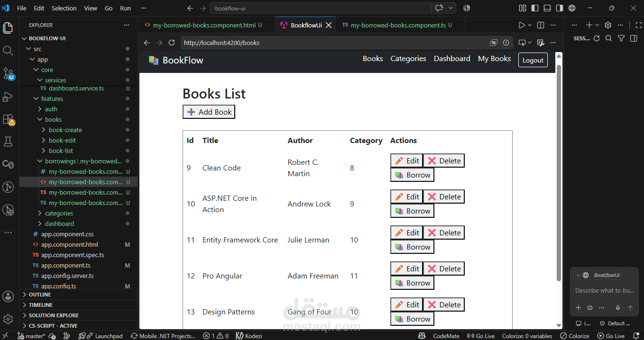Viewport: 644px width, 340px height.
Task: Open the Run dropdown arrow in editor toolbar
Action: click(x=530, y=25)
